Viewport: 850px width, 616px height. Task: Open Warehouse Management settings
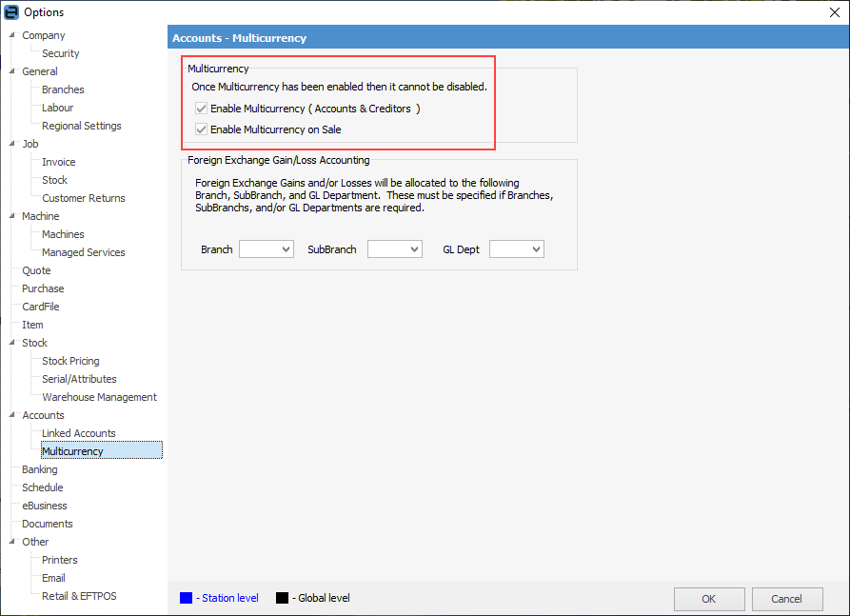tap(99, 397)
